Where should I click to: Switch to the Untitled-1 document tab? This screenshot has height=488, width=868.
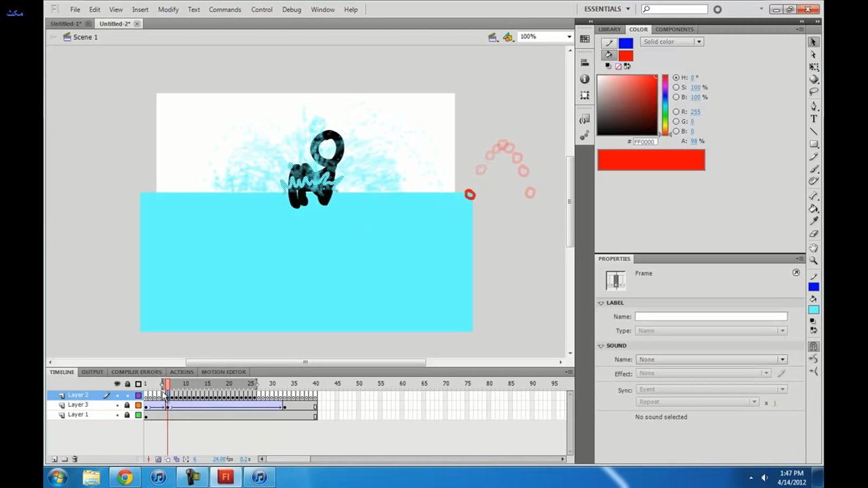[66, 24]
